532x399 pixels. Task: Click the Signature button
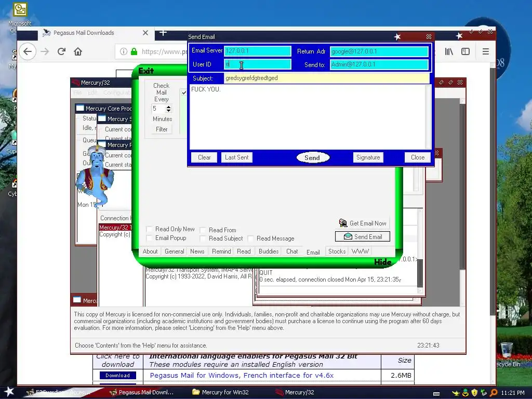click(x=368, y=157)
